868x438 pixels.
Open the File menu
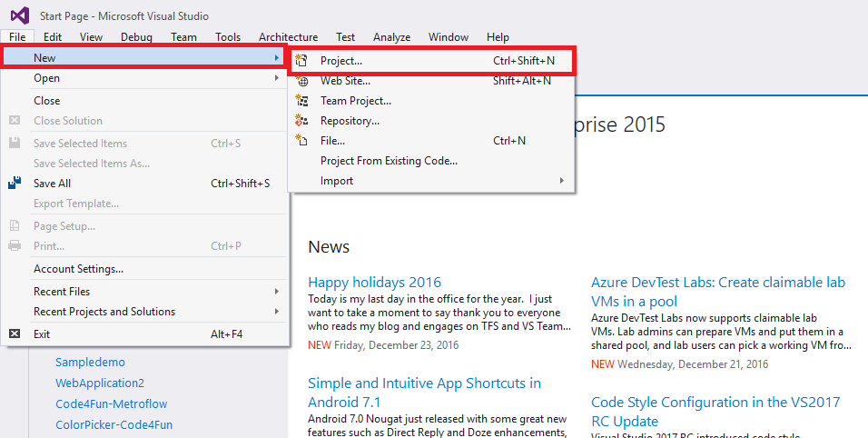[17, 37]
